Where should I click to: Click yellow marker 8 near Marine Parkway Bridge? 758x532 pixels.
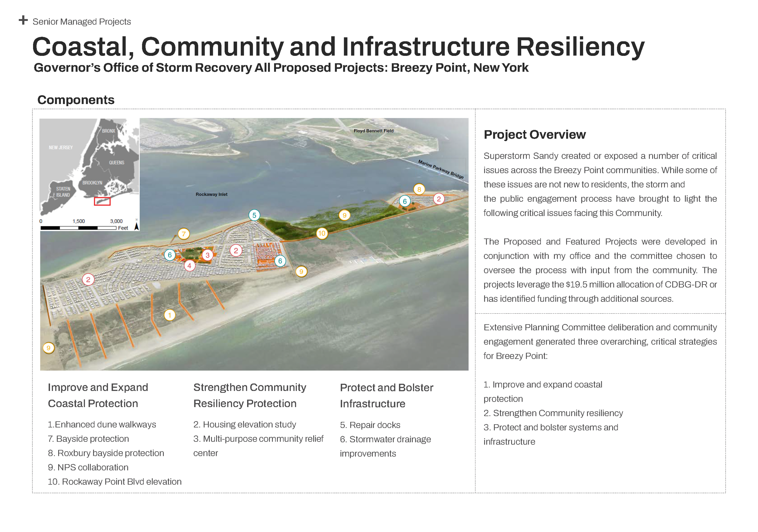pyautogui.click(x=419, y=189)
